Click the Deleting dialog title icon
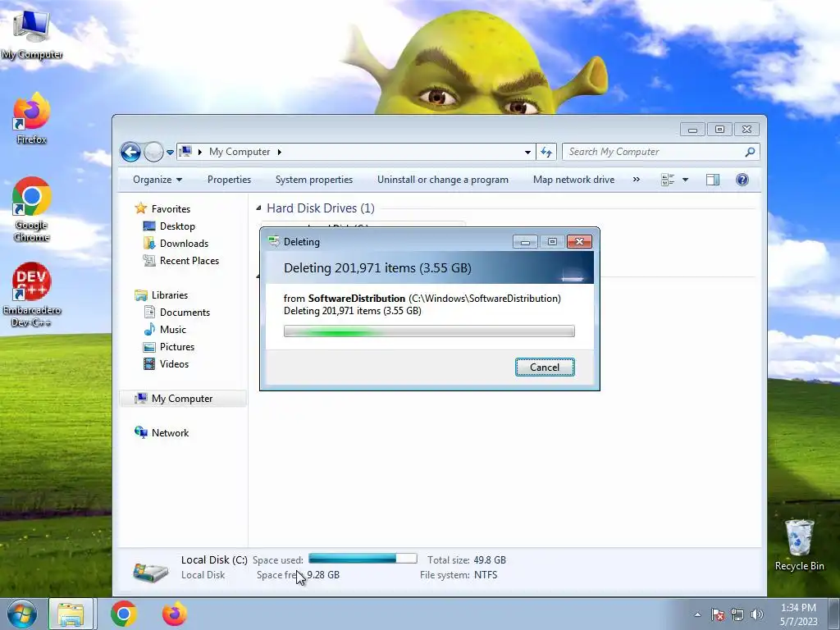Screen dimensions: 840x630 point(274,242)
